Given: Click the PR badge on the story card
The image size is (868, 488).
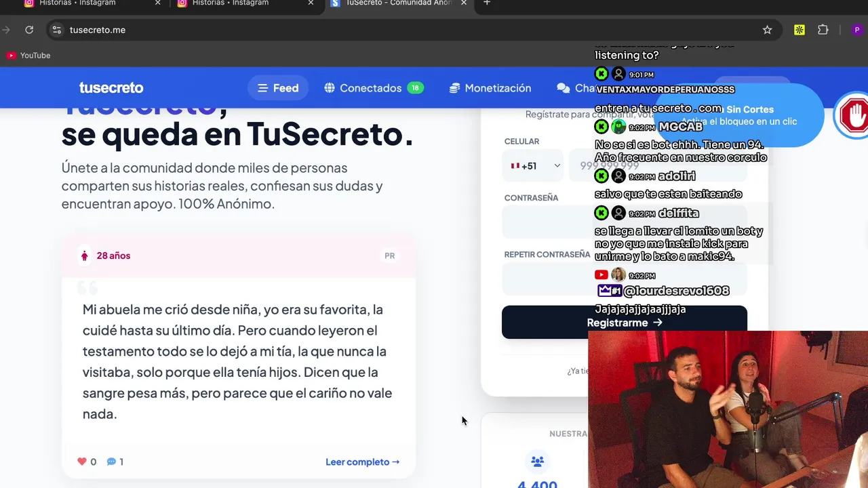Looking at the screenshot, I should pos(390,256).
